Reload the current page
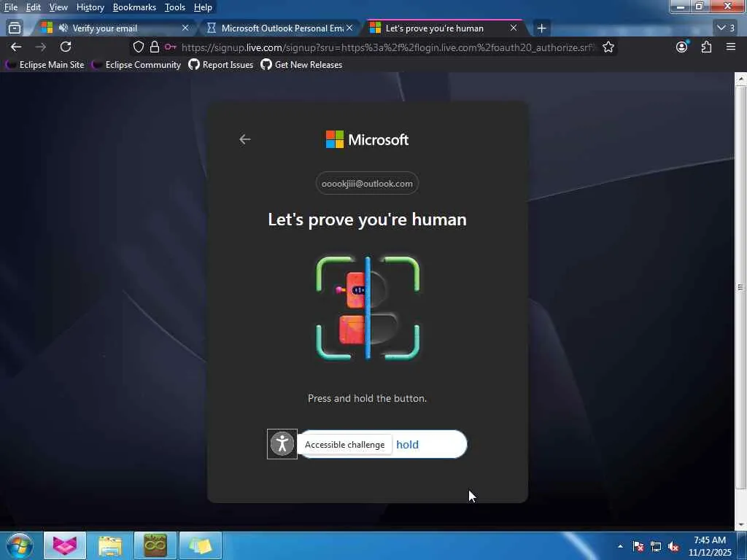 coord(66,47)
